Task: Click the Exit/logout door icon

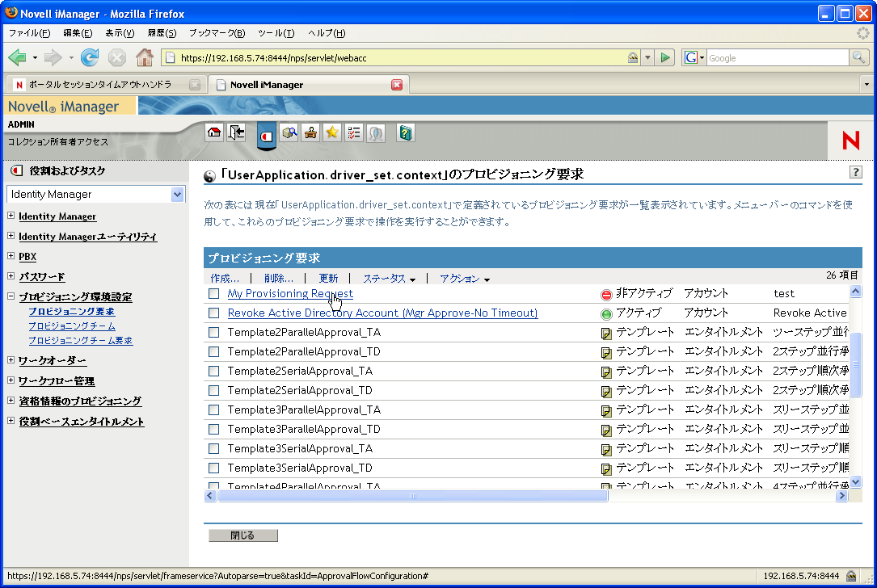Action: click(x=236, y=133)
